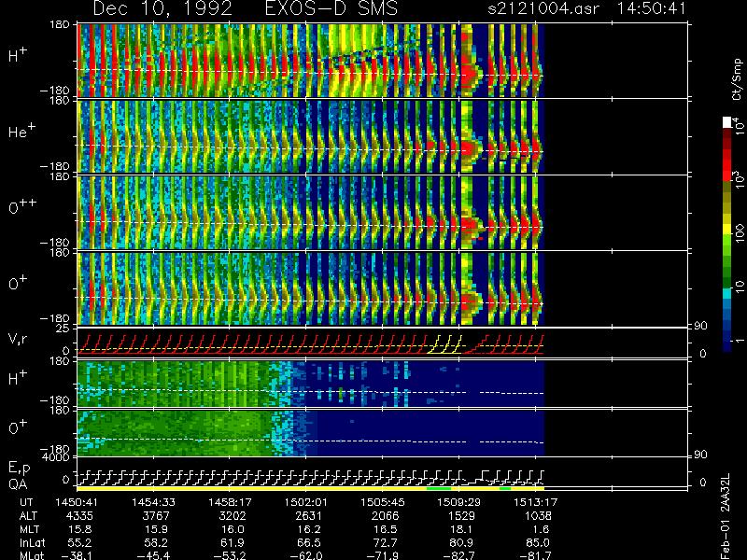Click the InLat value '55.2'
The image size is (747, 560).
82,543
